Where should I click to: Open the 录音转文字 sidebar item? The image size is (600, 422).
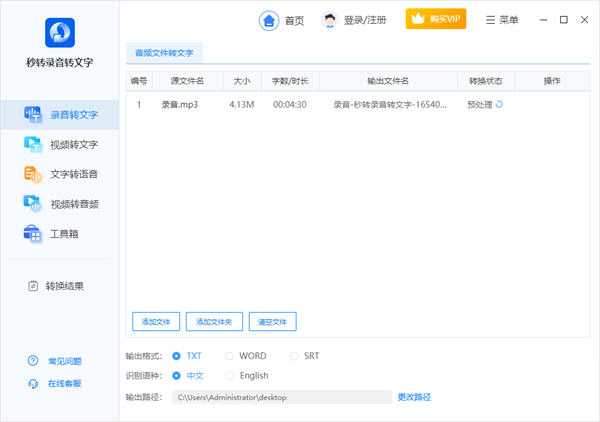pos(60,114)
